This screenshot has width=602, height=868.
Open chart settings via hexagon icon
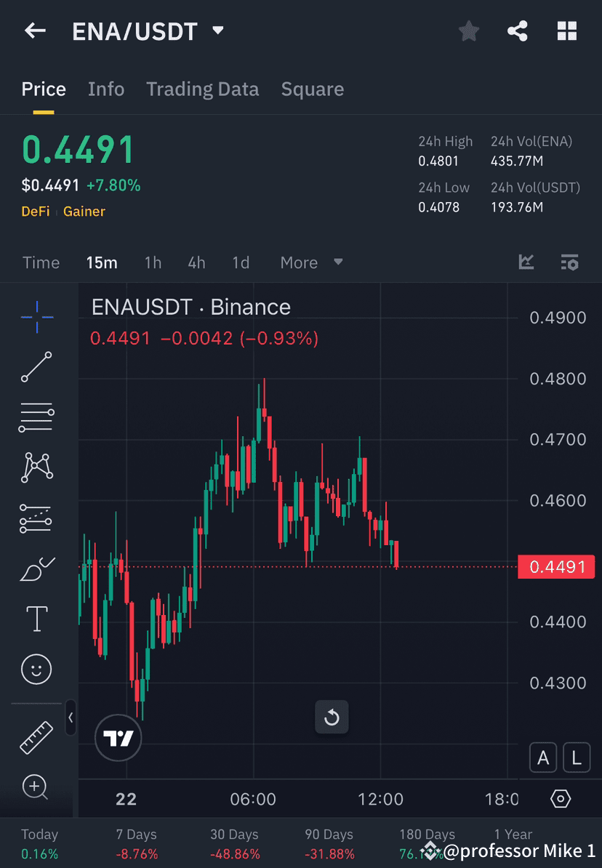tap(560, 797)
